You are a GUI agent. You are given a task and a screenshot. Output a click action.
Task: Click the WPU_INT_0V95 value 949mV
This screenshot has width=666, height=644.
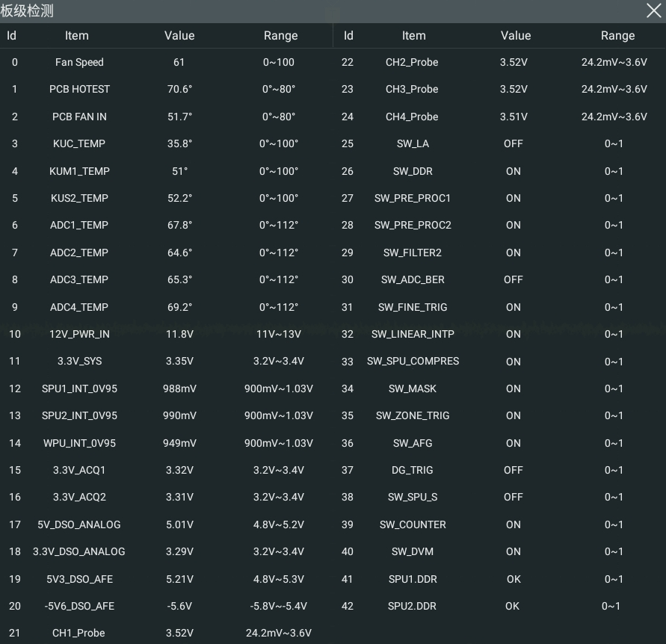[x=179, y=443]
